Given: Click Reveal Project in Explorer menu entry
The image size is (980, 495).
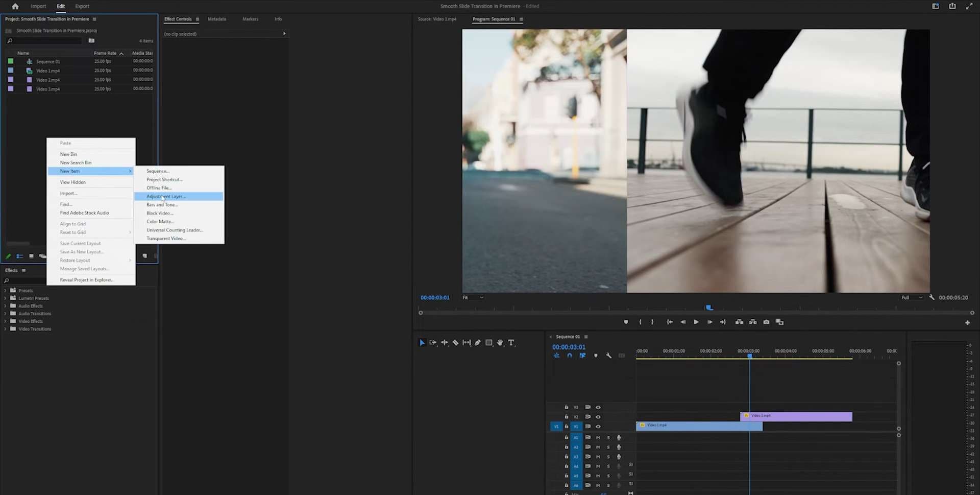Looking at the screenshot, I should 91,280.
